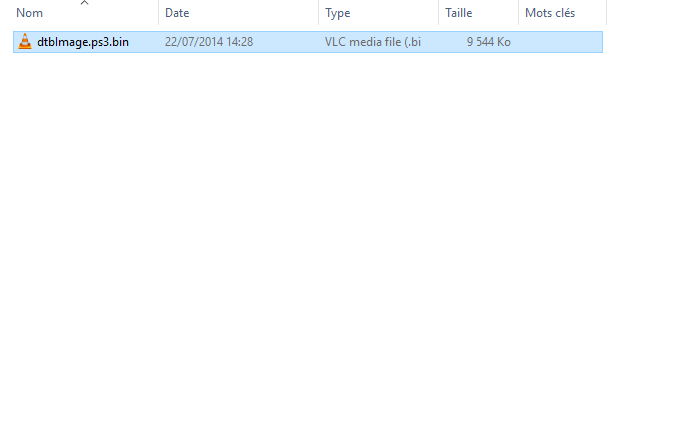Click the size value 9 544 Ko
Viewport: 684px width, 432px height.
tap(489, 42)
